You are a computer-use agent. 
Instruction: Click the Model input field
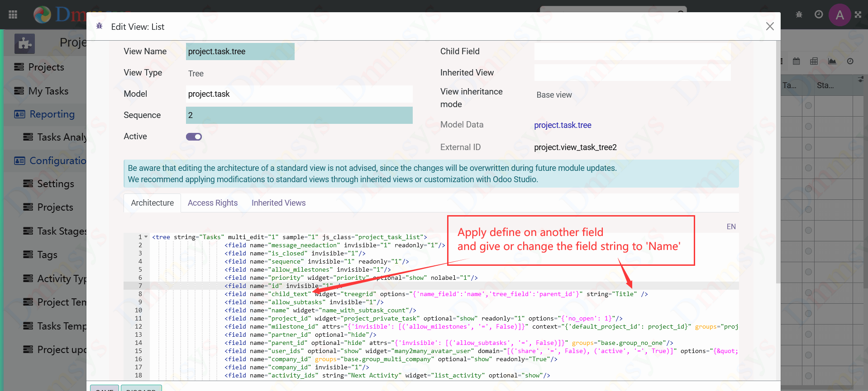coord(299,94)
